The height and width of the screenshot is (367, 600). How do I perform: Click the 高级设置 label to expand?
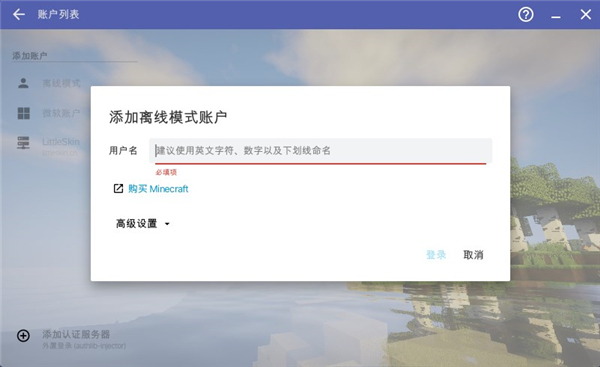(137, 223)
